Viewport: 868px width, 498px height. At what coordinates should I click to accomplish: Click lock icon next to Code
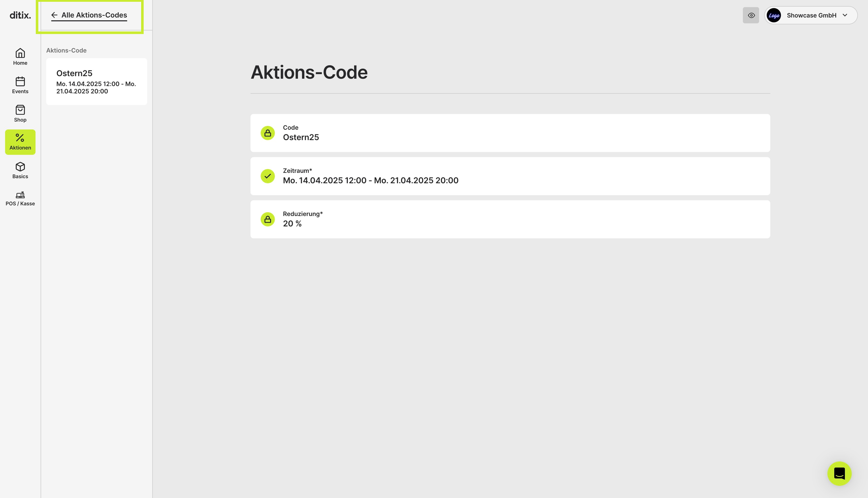(x=268, y=133)
